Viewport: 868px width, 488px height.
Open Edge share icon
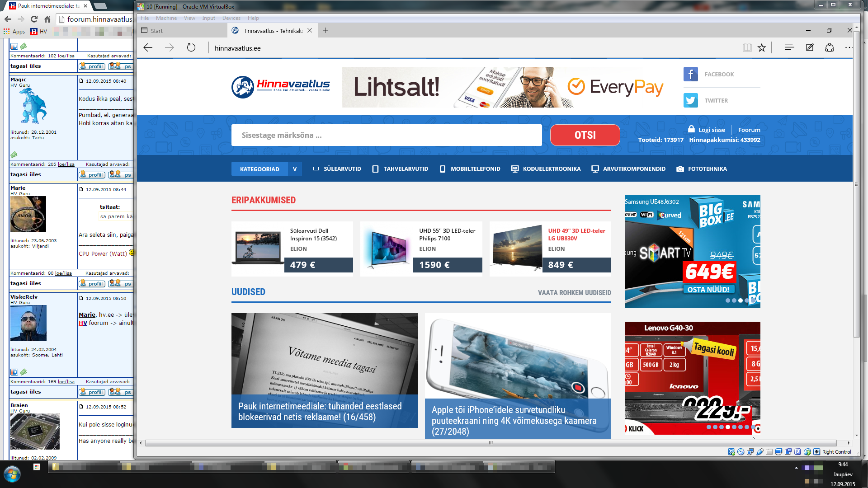[x=830, y=47]
